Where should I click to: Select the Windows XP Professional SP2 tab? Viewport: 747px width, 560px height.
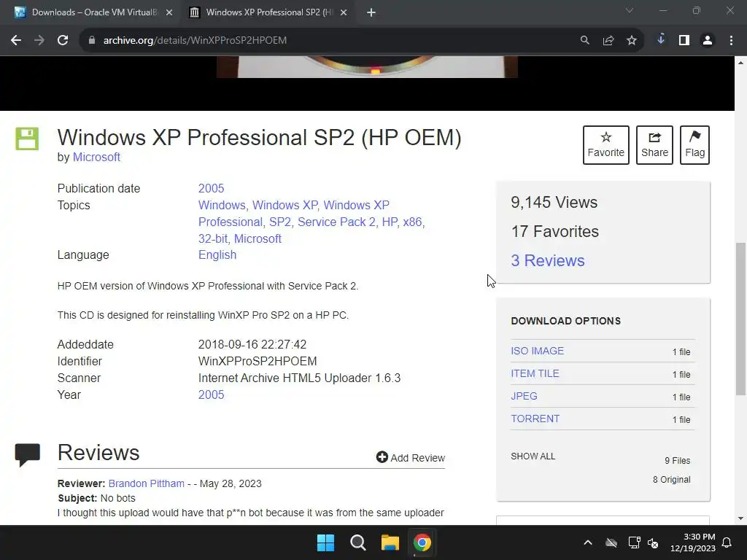[268, 12]
